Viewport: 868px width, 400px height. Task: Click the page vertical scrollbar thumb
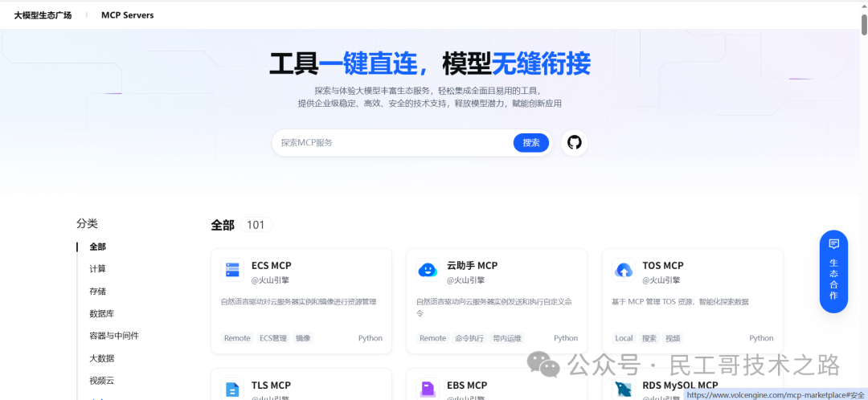click(863, 25)
